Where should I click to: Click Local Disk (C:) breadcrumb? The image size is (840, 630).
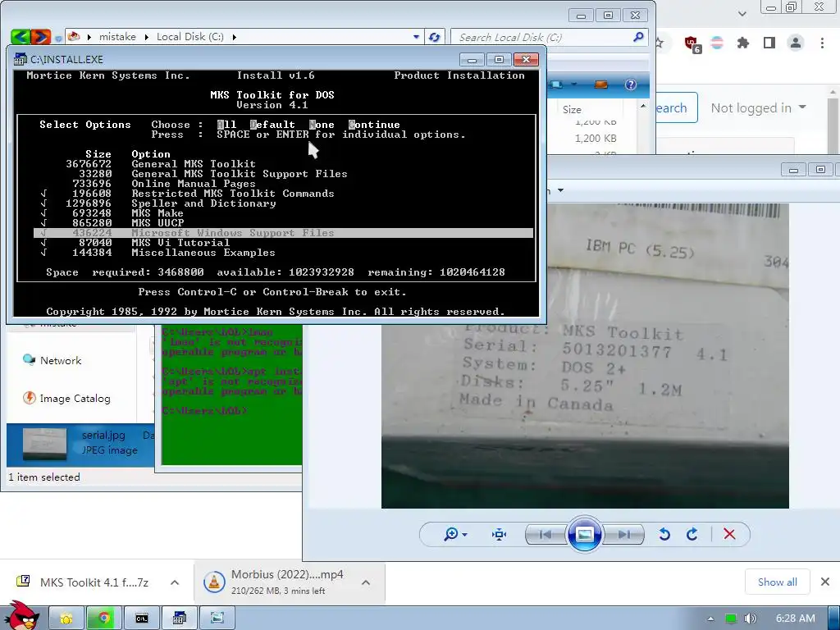(190, 37)
